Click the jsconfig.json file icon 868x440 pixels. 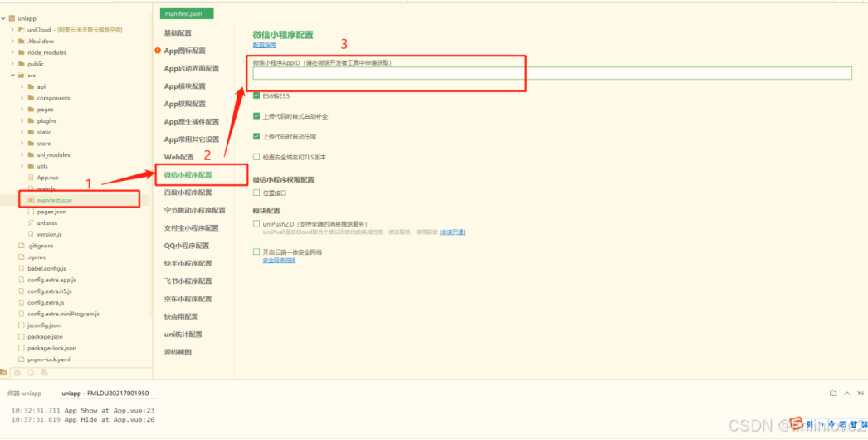click(x=22, y=325)
